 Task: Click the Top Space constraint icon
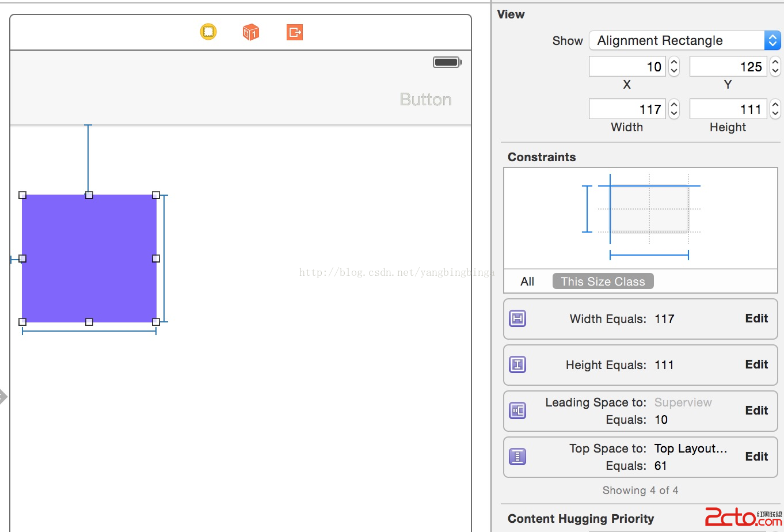pyautogui.click(x=517, y=457)
